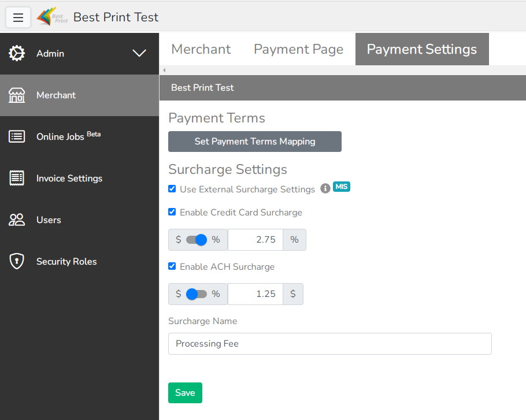Click the Merchant storefront icon
The width and height of the screenshot is (526, 420).
[x=17, y=95]
